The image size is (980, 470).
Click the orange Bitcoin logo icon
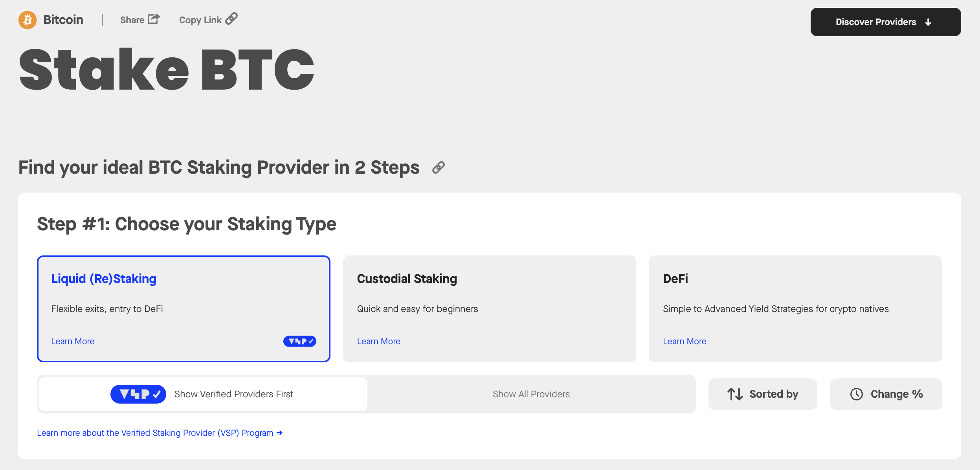point(28,20)
